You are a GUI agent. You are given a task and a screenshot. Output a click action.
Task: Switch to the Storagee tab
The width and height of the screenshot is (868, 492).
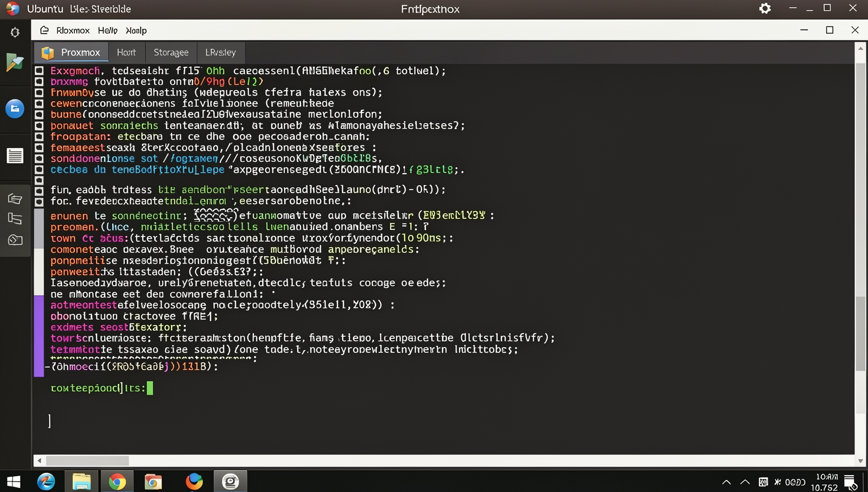point(171,52)
